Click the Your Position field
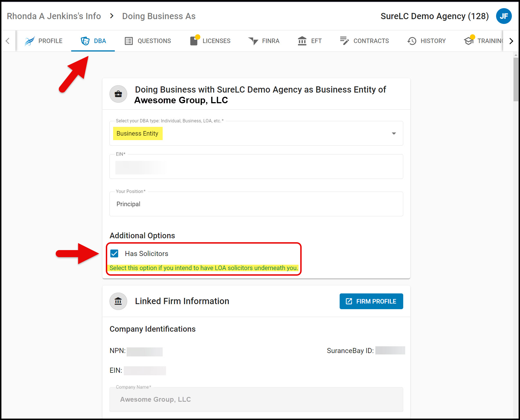Viewport: 520px width, 420px height. point(256,204)
